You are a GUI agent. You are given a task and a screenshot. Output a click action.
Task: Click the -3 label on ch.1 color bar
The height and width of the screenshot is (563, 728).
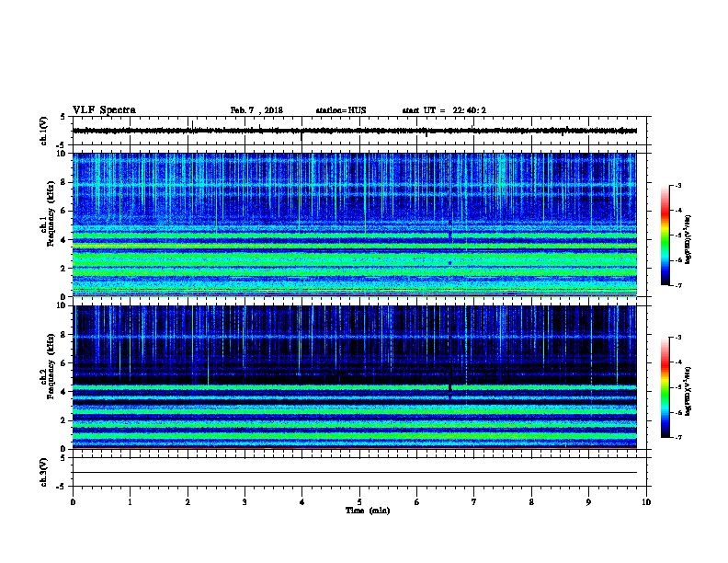(x=677, y=185)
